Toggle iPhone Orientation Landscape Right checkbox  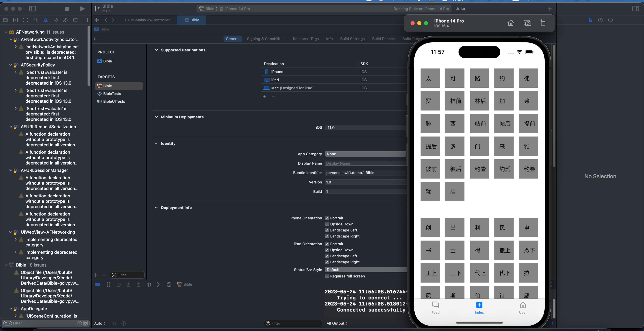(327, 236)
